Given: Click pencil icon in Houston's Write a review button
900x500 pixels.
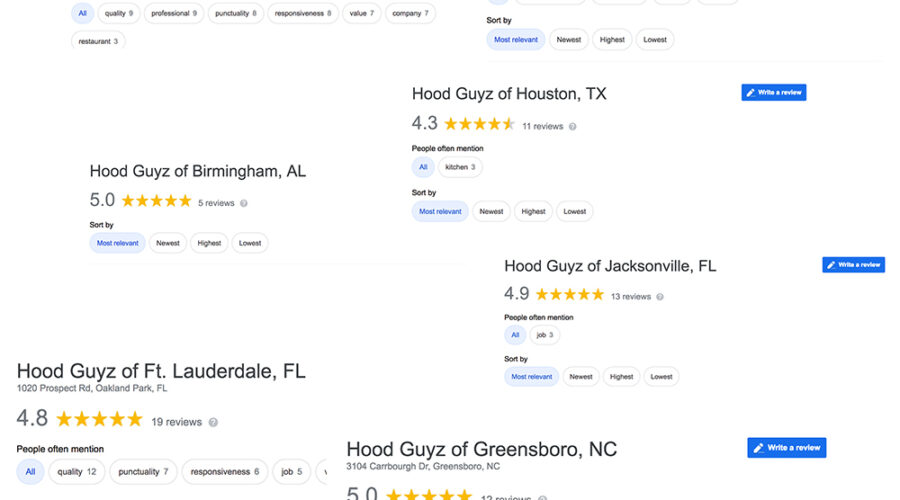Looking at the screenshot, I should coord(750,92).
